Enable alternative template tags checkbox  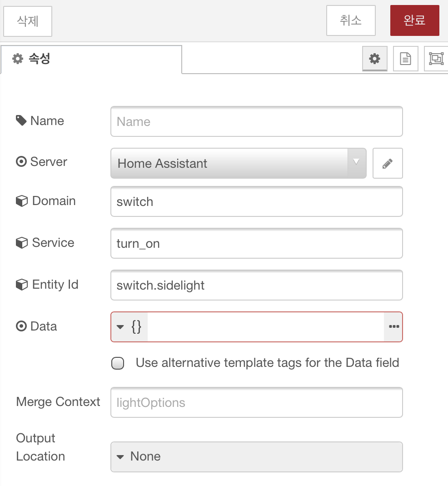[x=118, y=363]
